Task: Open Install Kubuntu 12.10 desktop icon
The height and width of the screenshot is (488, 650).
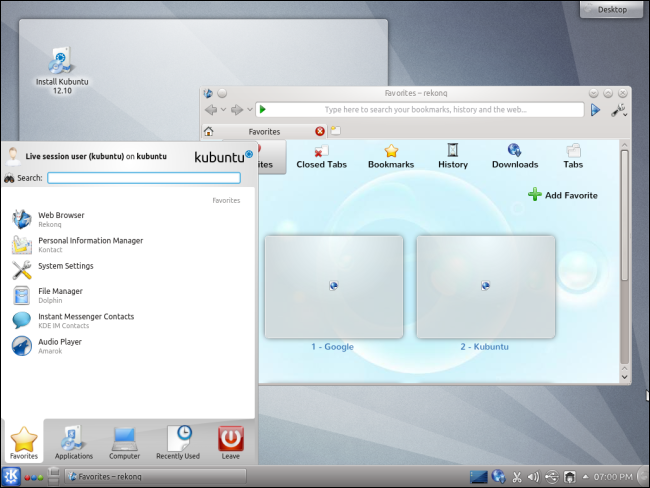Action: (62, 70)
